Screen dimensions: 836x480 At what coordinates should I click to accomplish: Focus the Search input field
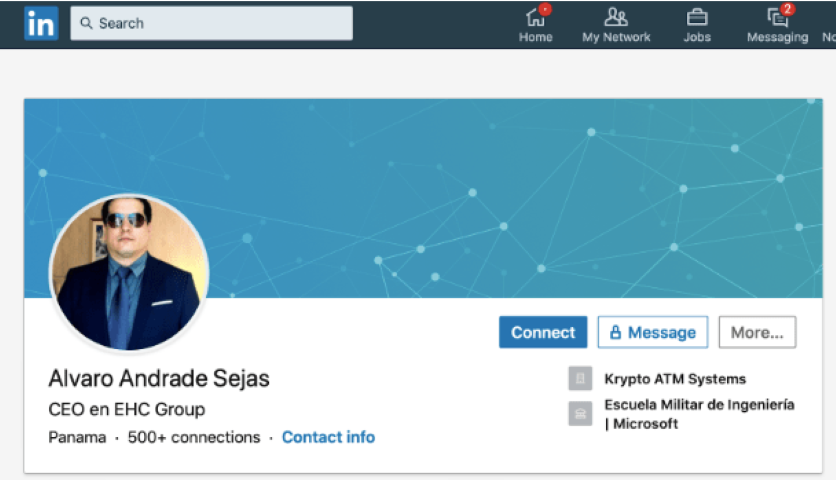point(212,23)
